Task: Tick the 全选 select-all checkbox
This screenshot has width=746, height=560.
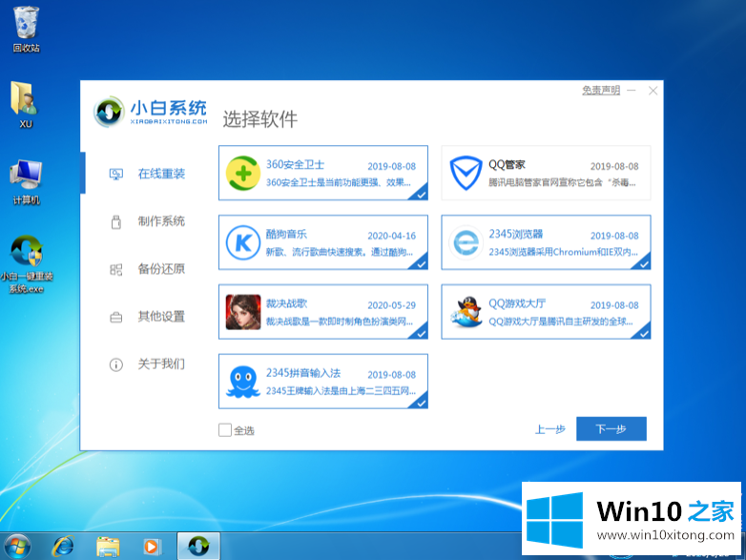Action: coord(225,430)
